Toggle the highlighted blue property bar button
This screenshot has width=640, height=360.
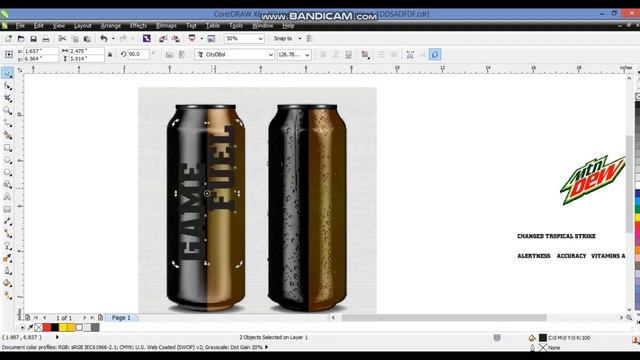pos(435,54)
